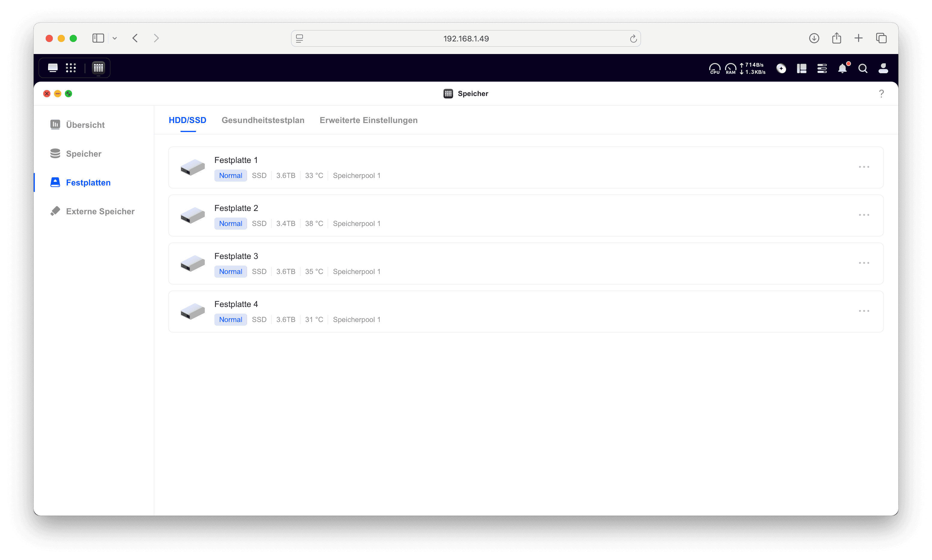932x560 pixels.
Task: Open the notifications bell icon
Action: [842, 68]
